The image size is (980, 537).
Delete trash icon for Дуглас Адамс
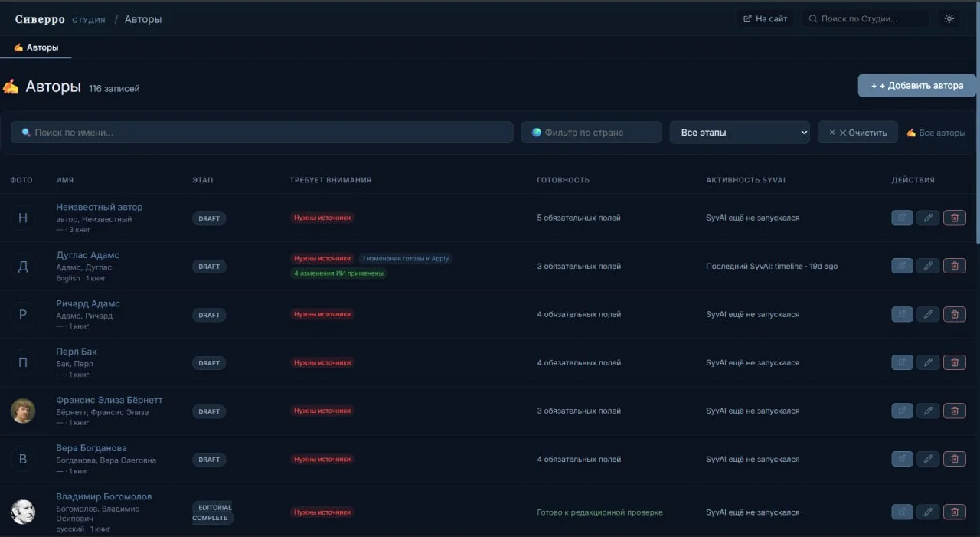point(954,266)
